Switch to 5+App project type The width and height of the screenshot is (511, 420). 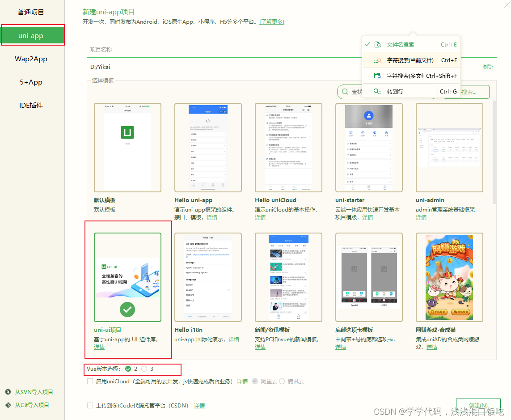pos(31,82)
